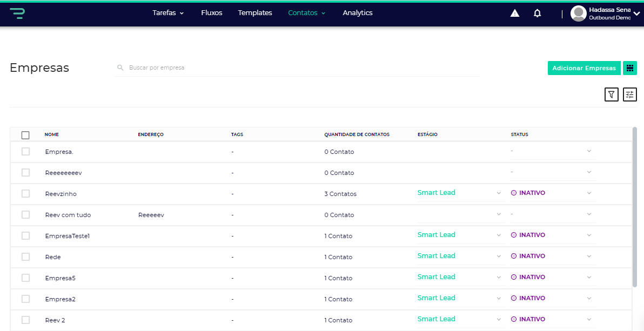
Task: Open the Status dropdown for EmpresaTeste1
Action: [x=589, y=235]
